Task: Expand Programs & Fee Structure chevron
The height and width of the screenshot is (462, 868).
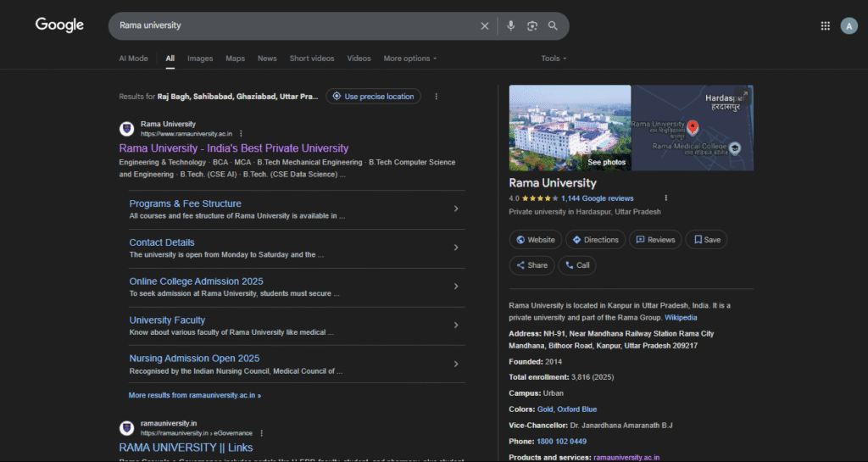Action: click(x=456, y=209)
